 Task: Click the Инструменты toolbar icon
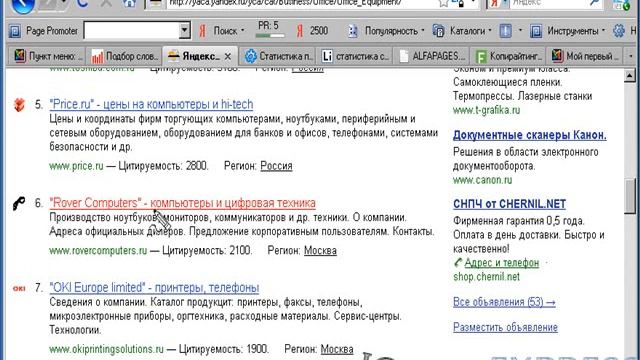point(536,31)
